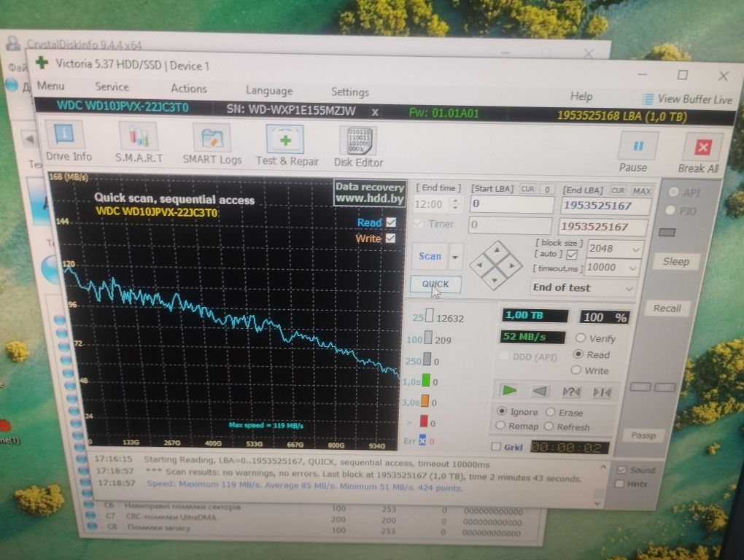744x560 pixels.
Task: Click End LBA CUR button
Action: coord(618,190)
